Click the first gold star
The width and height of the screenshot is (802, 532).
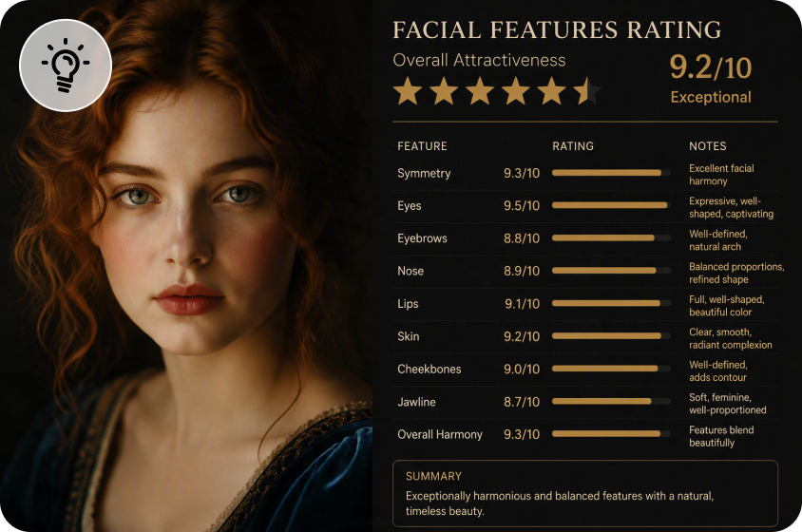tap(408, 91)
